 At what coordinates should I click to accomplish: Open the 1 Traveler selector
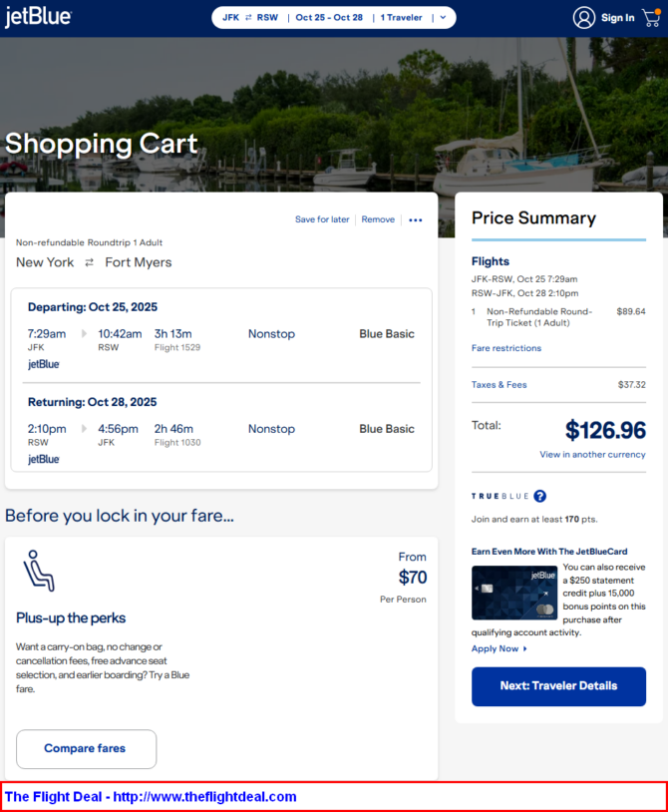click(x=402, y=18)
